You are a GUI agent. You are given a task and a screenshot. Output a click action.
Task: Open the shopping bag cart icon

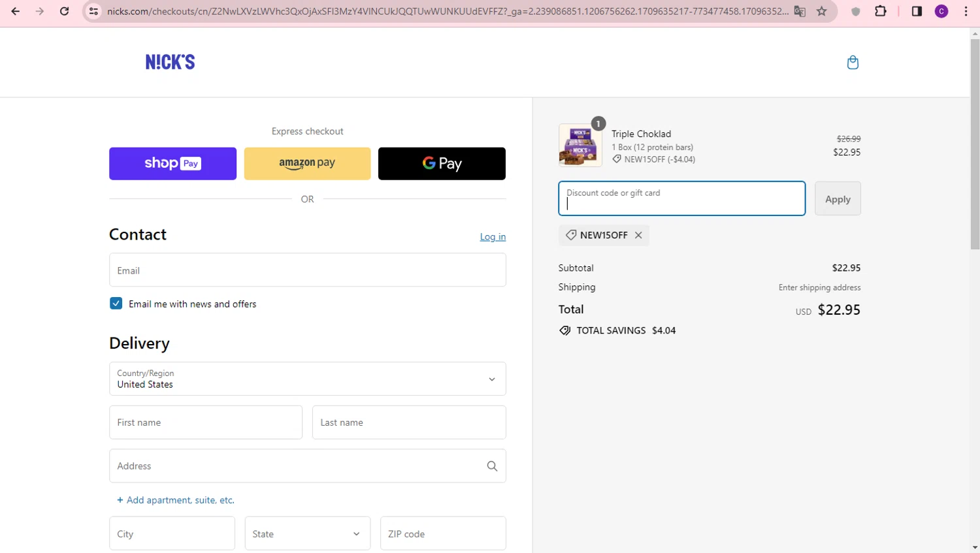click(853, 62)
